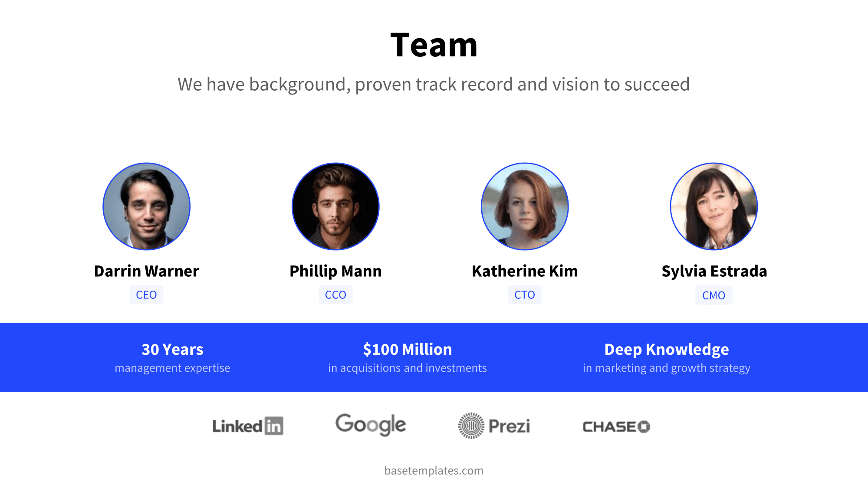Image resolution: width=868 pixels, height=488 pixels.
Task: Click the CTO role label
Action: 525,295
